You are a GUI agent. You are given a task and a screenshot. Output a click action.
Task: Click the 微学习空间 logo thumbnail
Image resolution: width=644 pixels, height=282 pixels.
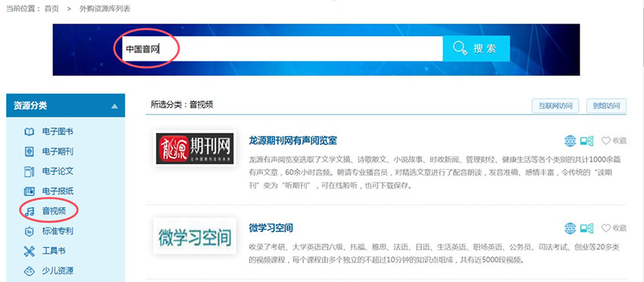[x=195, y=236]
